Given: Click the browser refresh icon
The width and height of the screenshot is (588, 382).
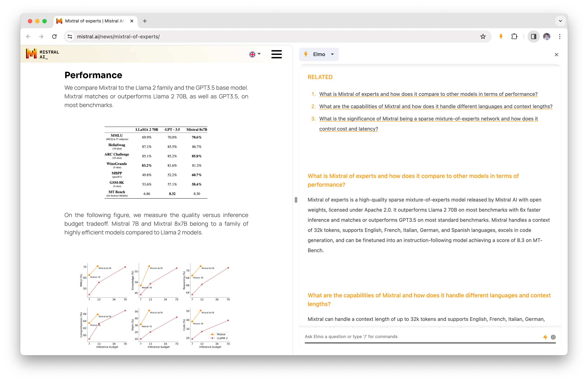Looking at the screenshot, I should tap(54, 36).
